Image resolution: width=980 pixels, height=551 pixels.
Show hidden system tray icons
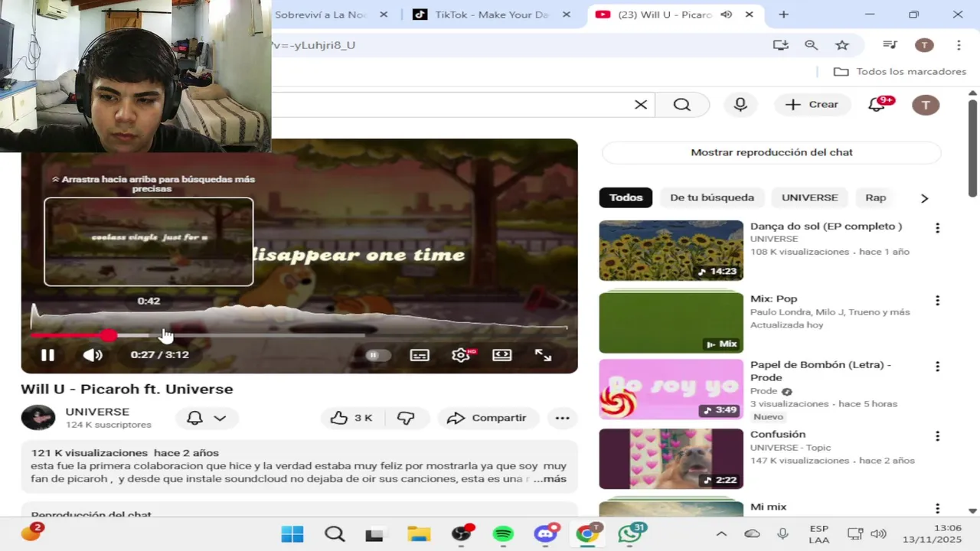[x=721, y=533]
